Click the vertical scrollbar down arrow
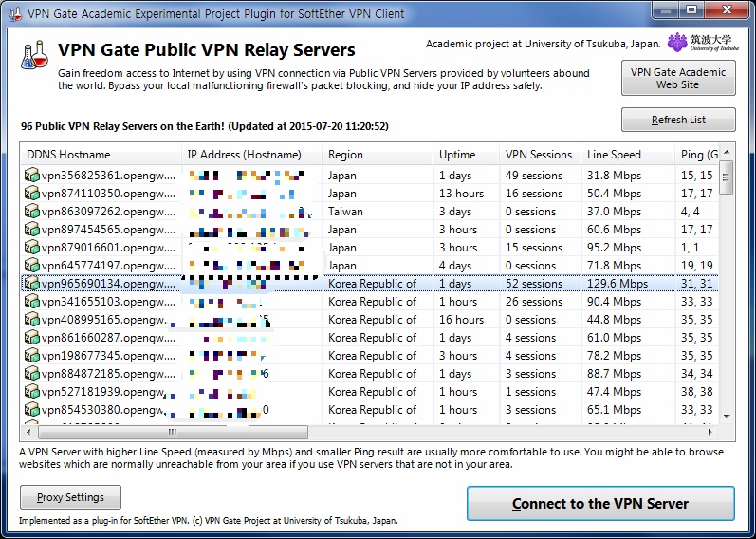 click(x=728, y=417)
